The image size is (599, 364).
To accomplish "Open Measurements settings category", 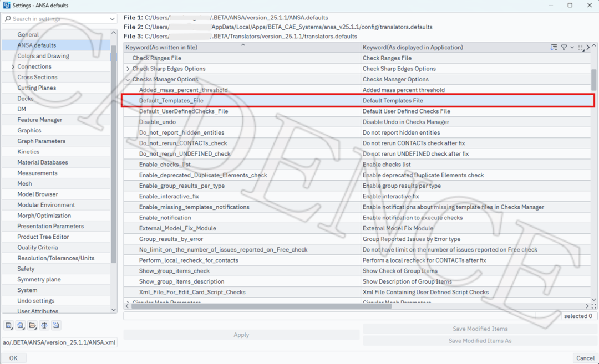I will [x=56, y=173].
